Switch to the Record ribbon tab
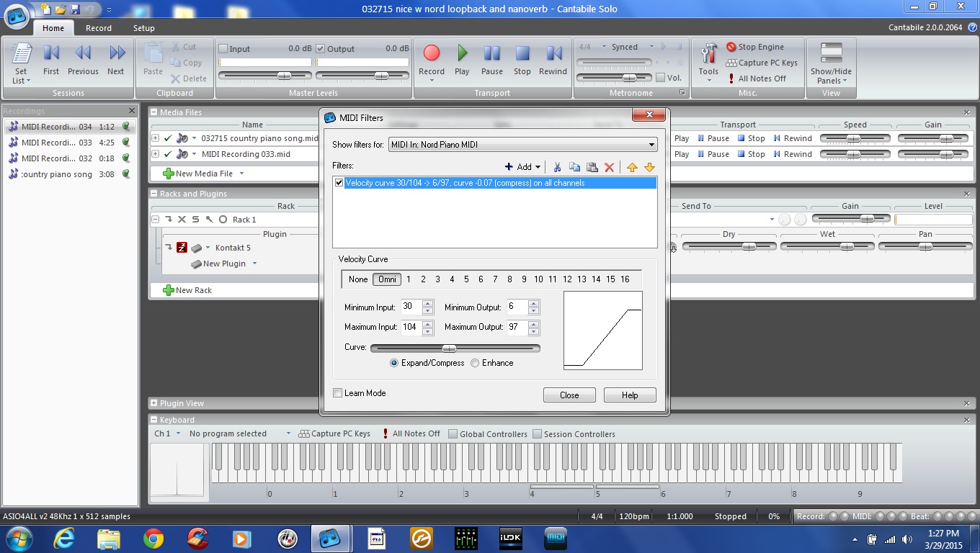 [x=99, y=28]
